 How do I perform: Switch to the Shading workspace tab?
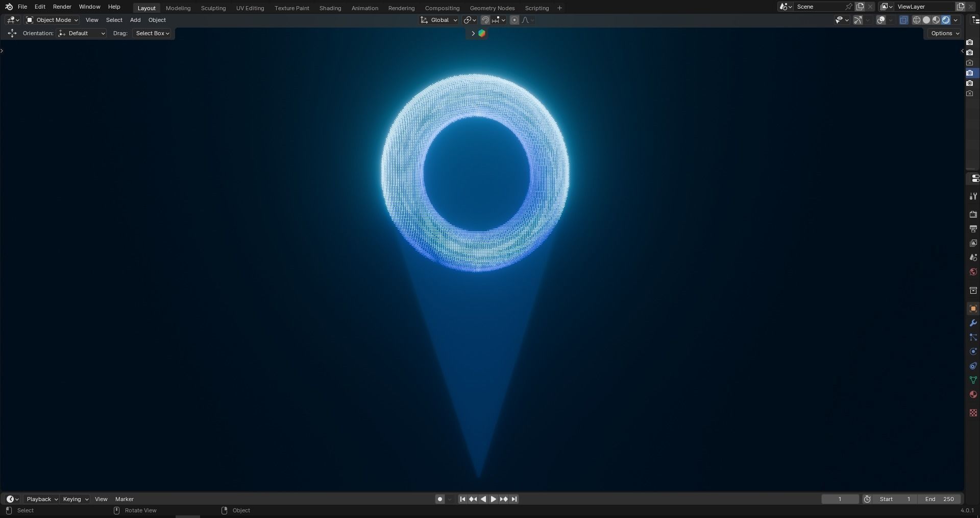pyautogui.click(x=330, y=8)
